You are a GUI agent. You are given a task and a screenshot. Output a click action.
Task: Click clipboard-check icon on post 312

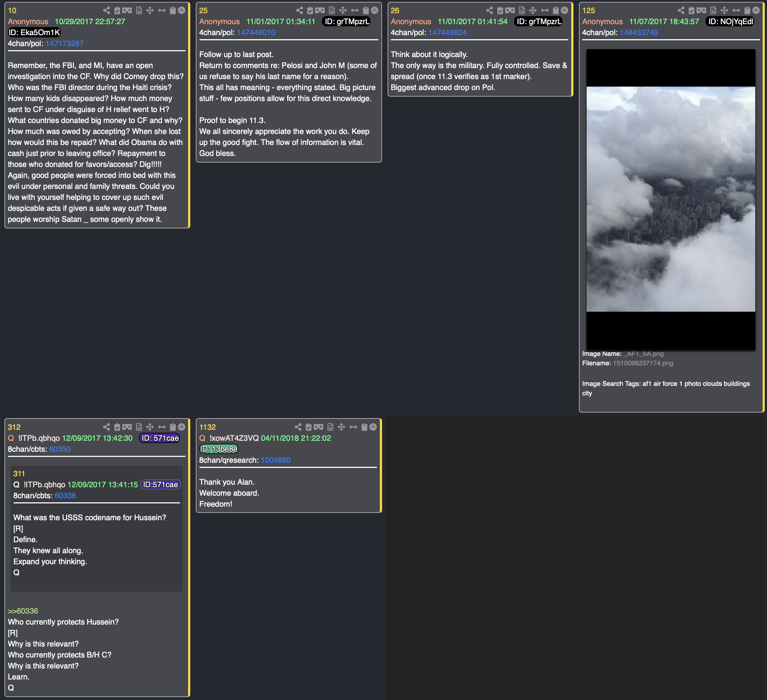(x=117, y=427)
